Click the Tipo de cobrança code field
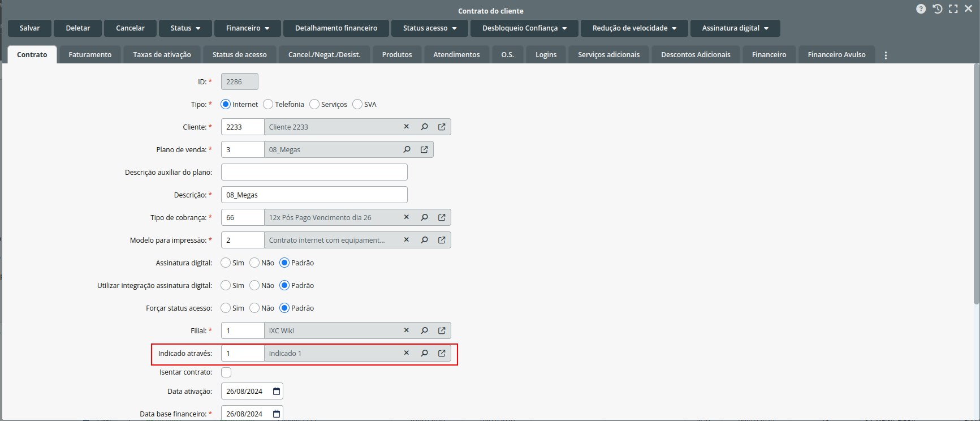Image resolution: width=980 pixels, height=421 pixels. coord(243,217)
